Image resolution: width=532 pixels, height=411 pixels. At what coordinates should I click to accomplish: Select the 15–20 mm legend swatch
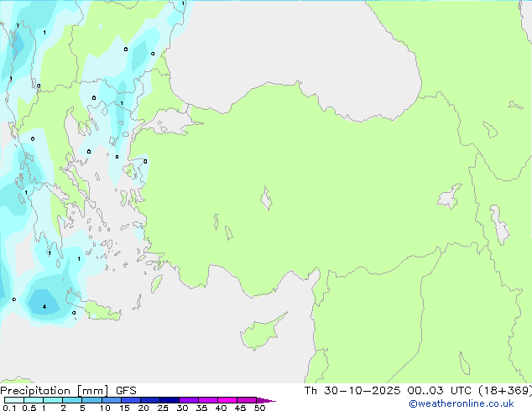pyautogui.click(x=131, y=400)
